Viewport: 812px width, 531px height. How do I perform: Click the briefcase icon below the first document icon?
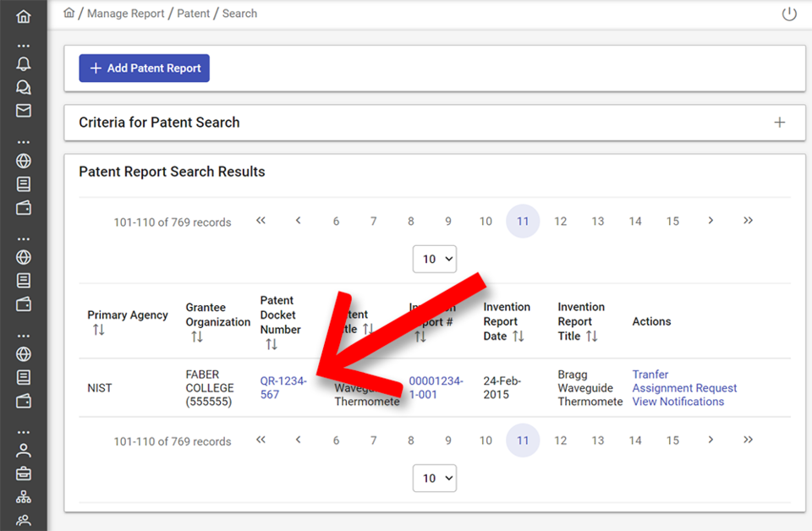pyautogui.click(x=23, y=207)
